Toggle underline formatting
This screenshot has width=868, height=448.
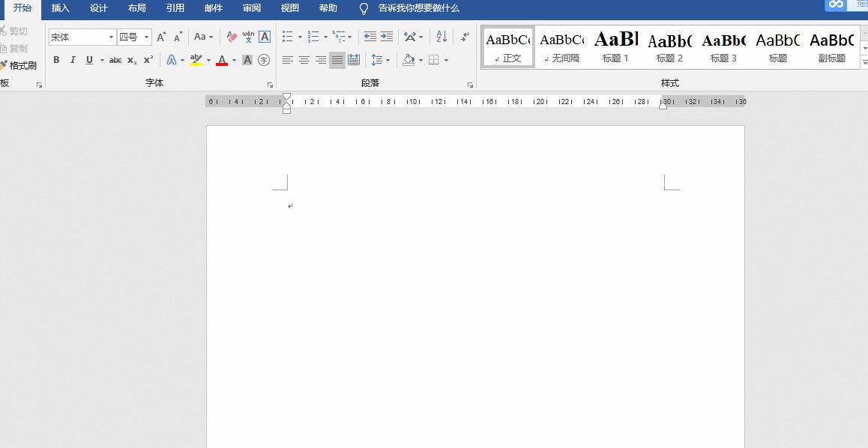click(89, 60)
